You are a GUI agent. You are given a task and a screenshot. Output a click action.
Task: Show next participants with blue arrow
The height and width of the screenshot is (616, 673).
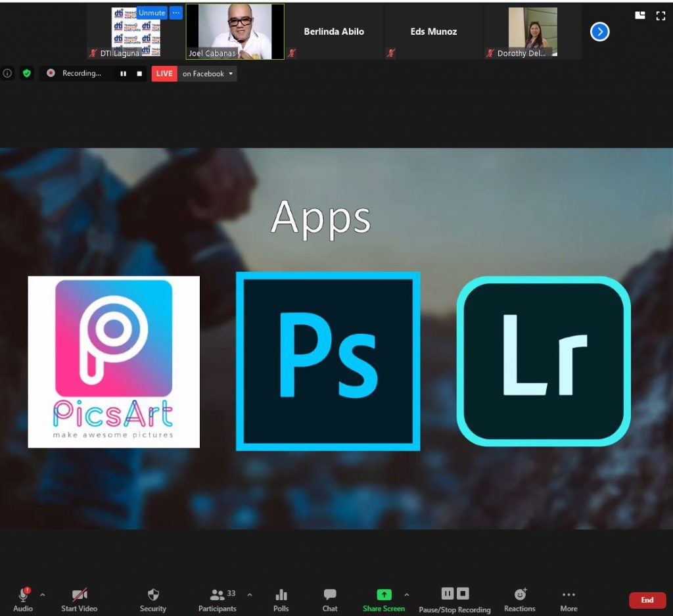point(599,32)
